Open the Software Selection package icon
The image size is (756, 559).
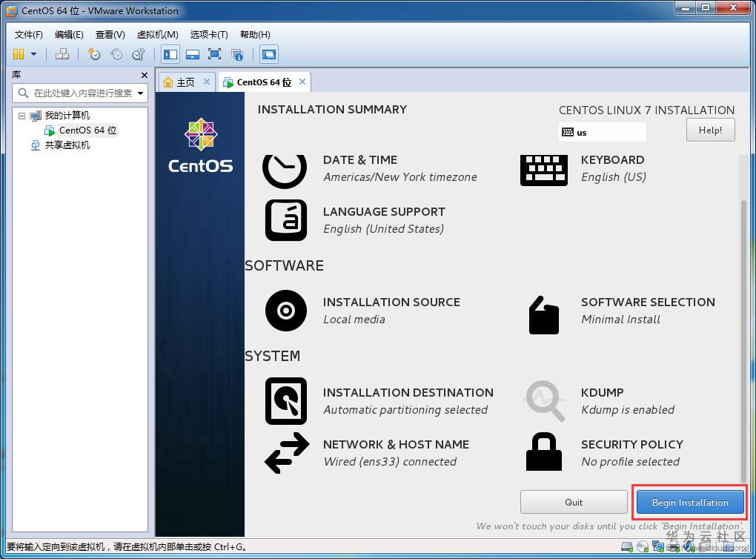544,315
